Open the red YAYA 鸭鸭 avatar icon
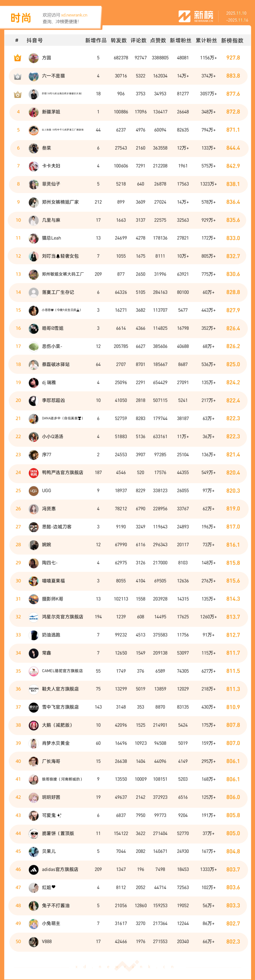Viewport: 255px width, 980px height. pyautogui.click(x=34, y=473)
